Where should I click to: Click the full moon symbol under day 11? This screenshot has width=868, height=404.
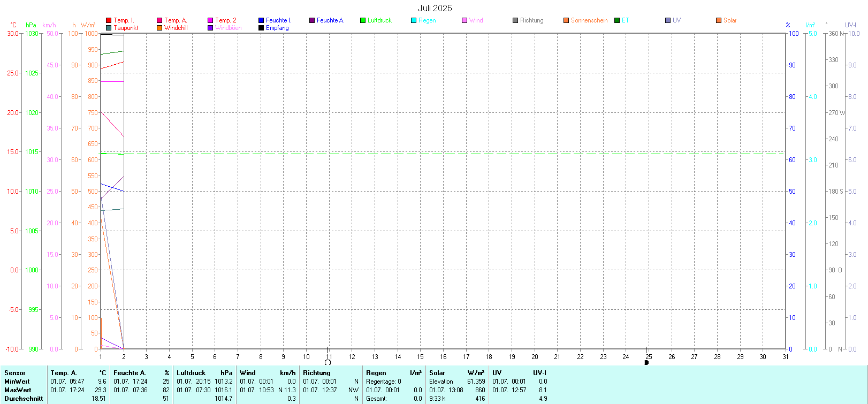pyautogui.click(x=328, y=362)
